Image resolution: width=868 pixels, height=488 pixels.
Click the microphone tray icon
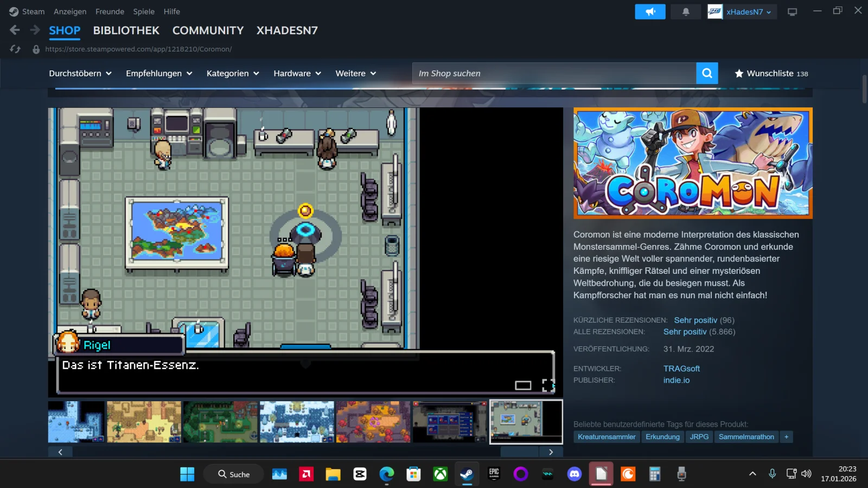point(772,474)
